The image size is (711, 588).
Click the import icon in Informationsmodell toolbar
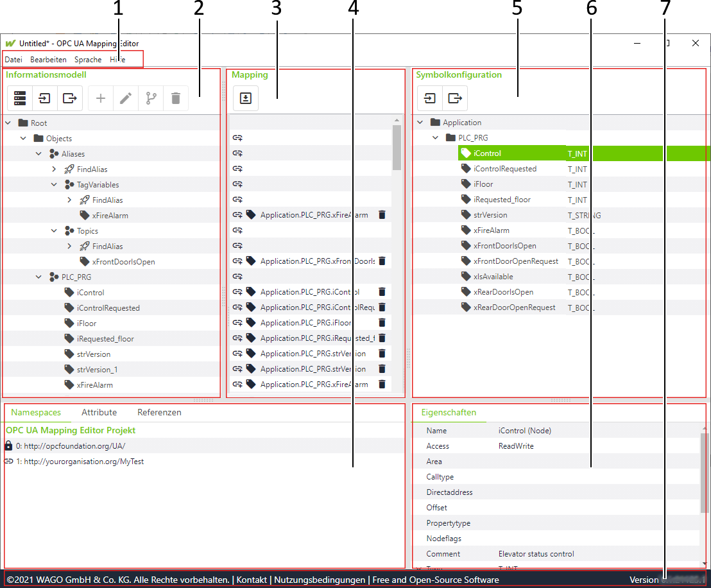(45, 98)
